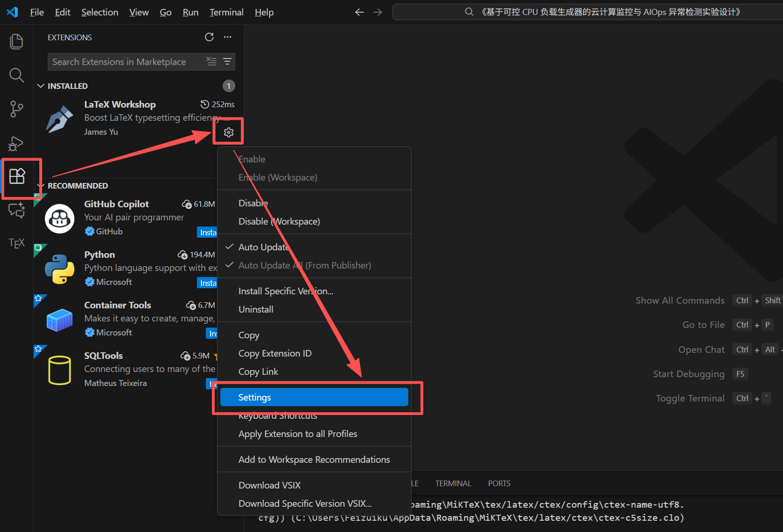Open the Chat view in activity bar
Viewport: 783px width, 532px height.
point(16,210)
